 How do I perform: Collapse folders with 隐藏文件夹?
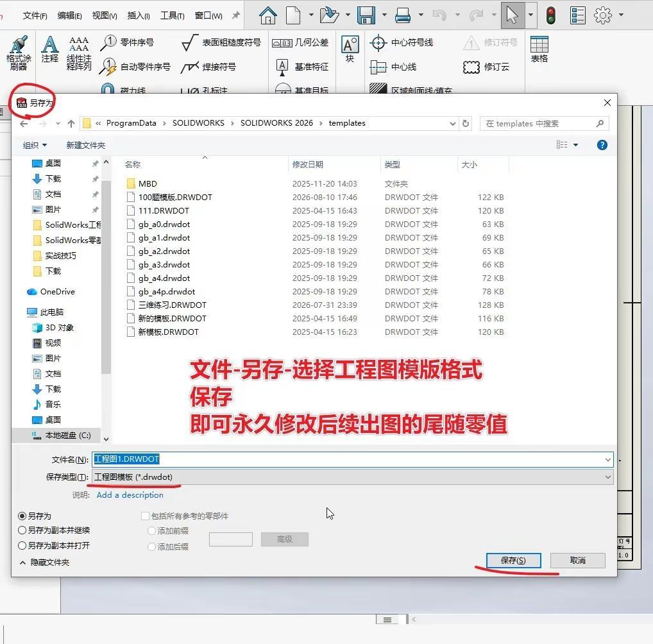tap(44, 563)
